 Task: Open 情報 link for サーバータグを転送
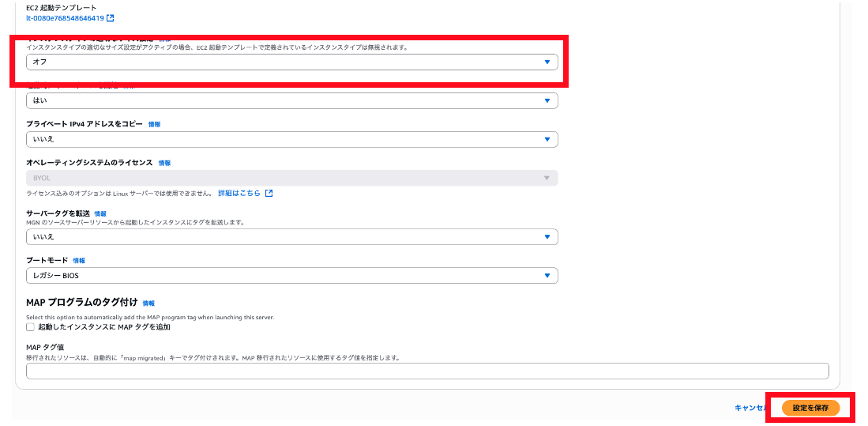pyautogui.click(x=100, y=213)
